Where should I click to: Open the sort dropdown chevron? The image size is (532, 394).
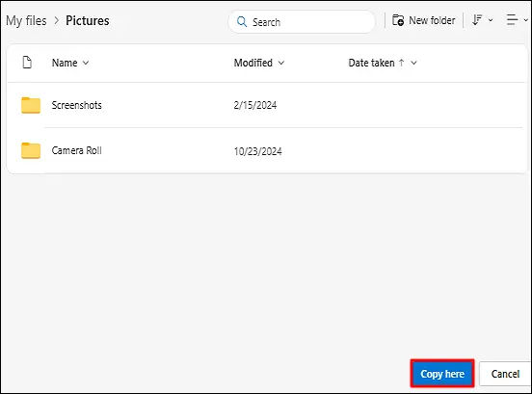pos(491,20)
